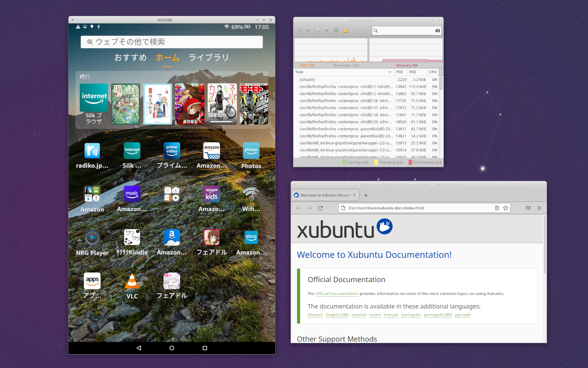Open Task Manager window menu arrow

tap(298, 21)
